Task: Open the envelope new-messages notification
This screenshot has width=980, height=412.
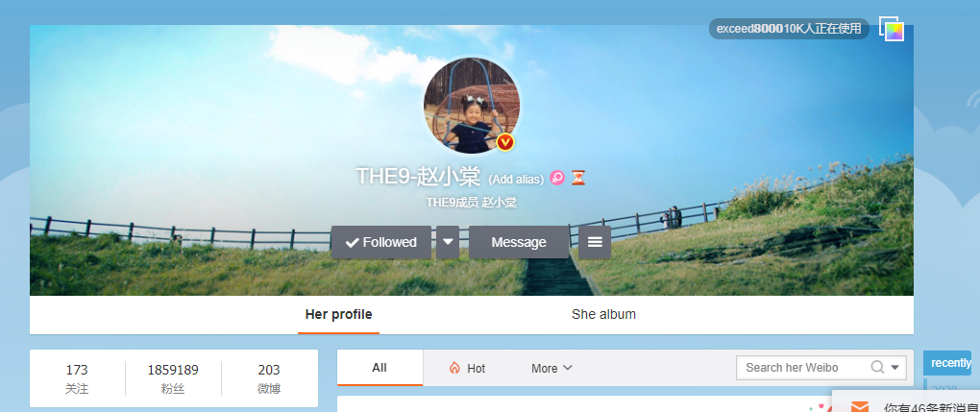Action: (x=860, y=407)
